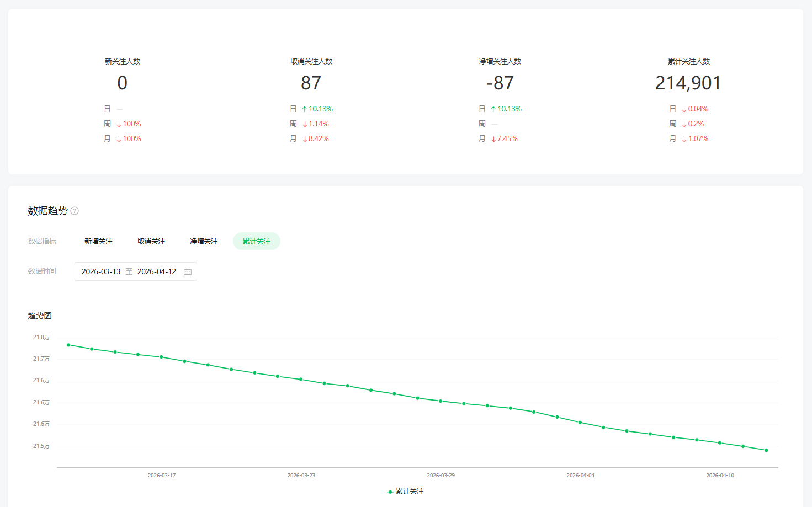Image resolution: width=812 pixels, height=507 pixels.
Task: Click the first data point on trend line
Action: (68, 345)
